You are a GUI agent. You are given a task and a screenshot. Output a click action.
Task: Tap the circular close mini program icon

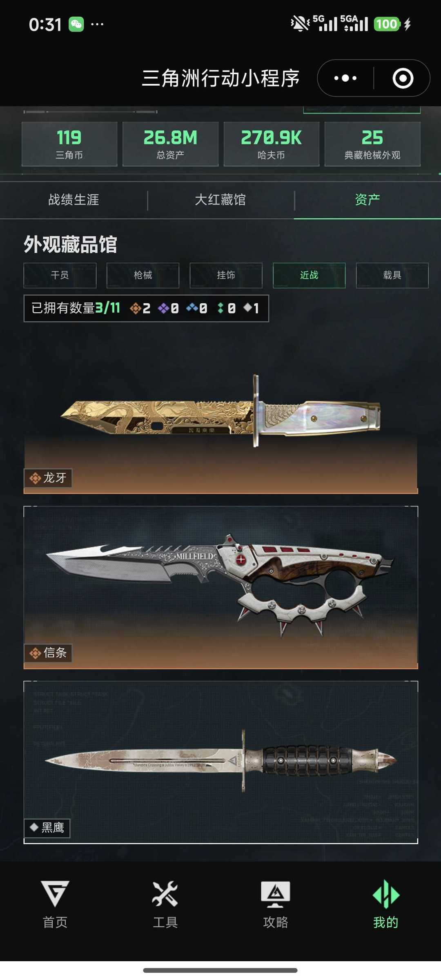pos(403,78)
